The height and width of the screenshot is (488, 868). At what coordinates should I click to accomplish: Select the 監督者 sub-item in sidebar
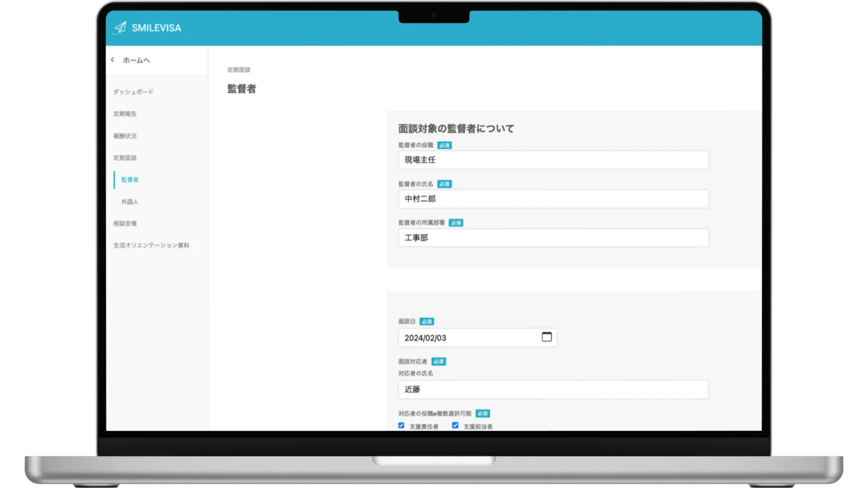[130, 180]
